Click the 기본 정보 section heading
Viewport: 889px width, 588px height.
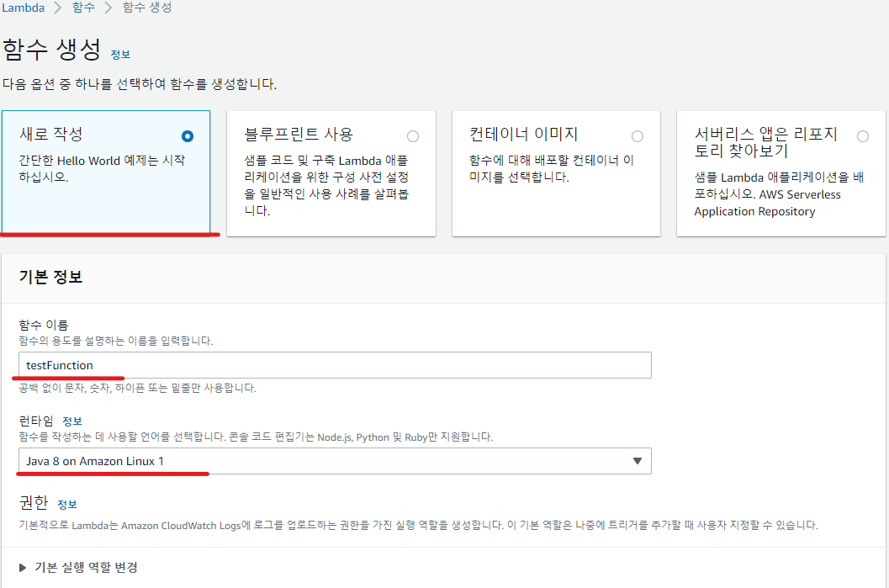coord(51,277)
